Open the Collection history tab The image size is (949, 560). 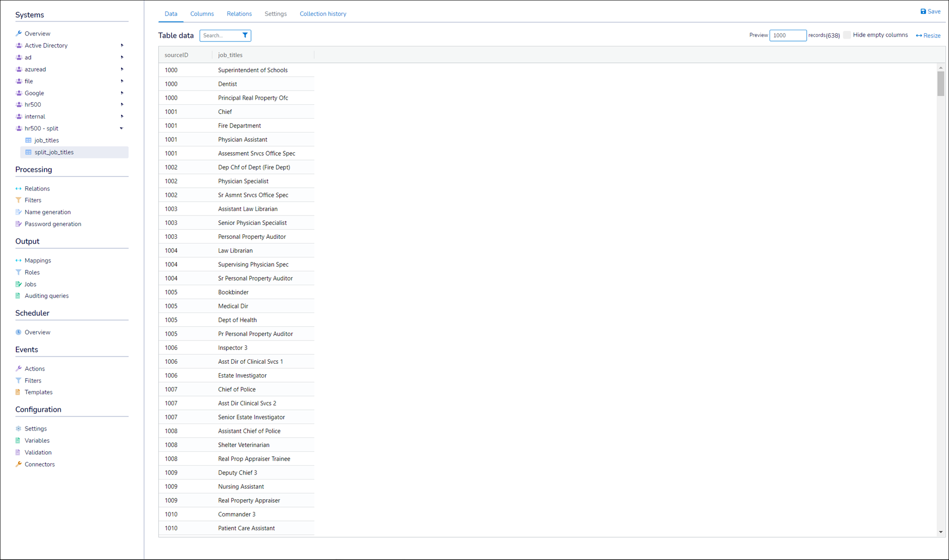(323, 14)
